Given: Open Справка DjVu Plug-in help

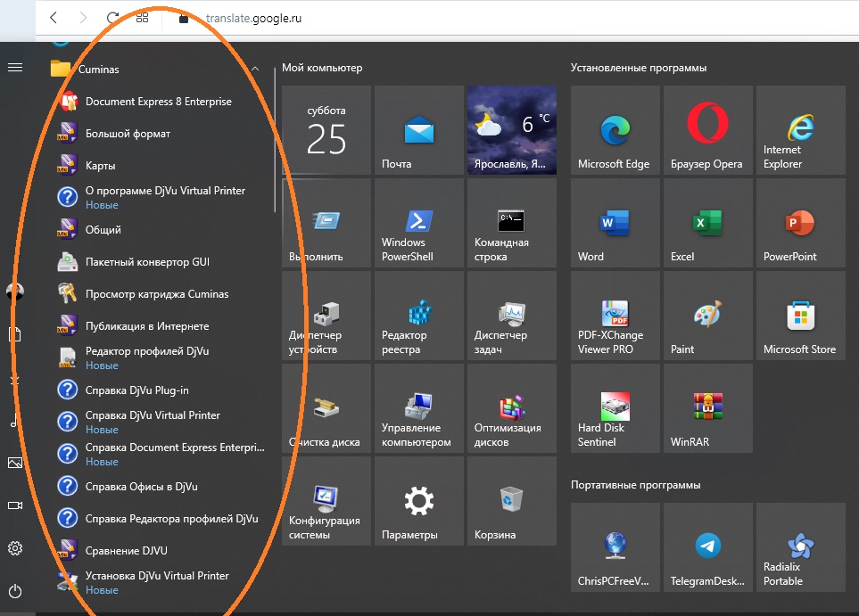Looking at the screenshot, I should [x=159, y=390].
